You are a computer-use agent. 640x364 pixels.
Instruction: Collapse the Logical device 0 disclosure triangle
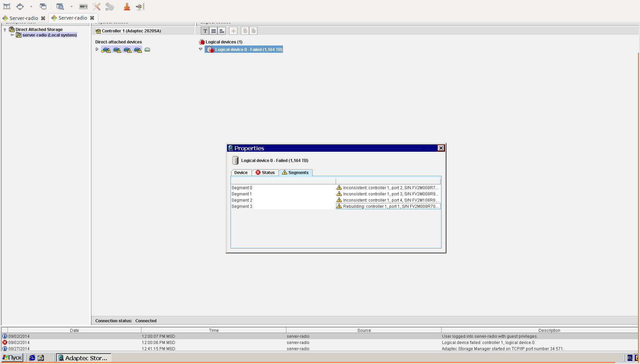201,49
